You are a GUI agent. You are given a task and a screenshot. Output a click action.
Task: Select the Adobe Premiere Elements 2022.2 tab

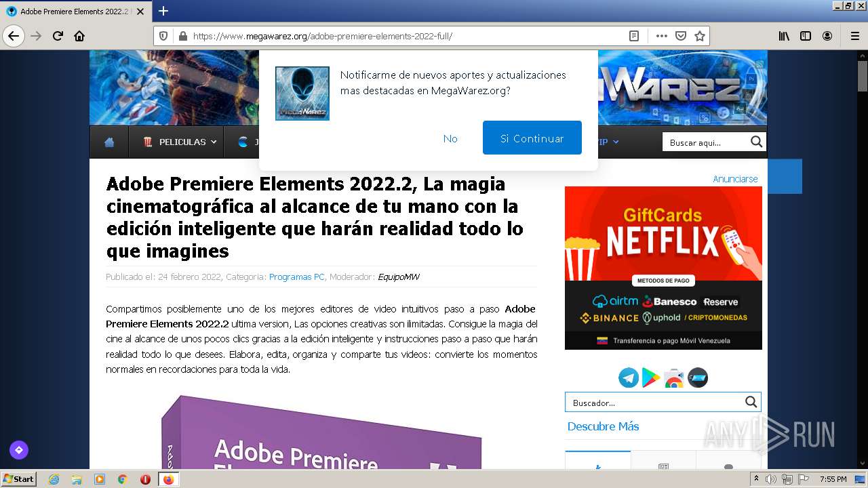point(75,12)
